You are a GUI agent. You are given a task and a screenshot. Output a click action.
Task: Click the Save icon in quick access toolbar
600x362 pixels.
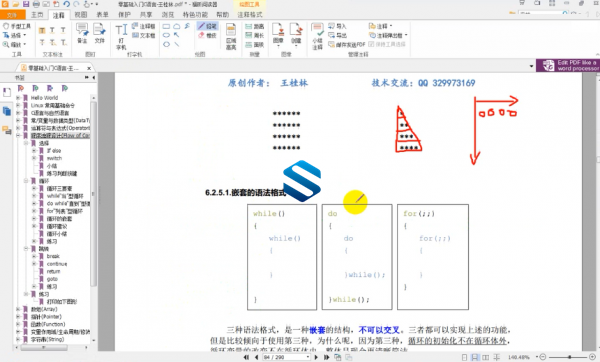[26, 4]
